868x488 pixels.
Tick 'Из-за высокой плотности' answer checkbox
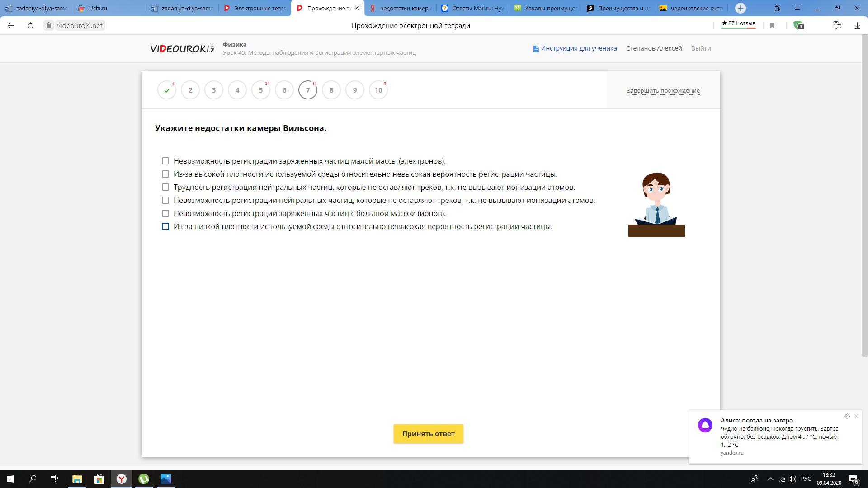pyautogui.click(x=165, y=174)
